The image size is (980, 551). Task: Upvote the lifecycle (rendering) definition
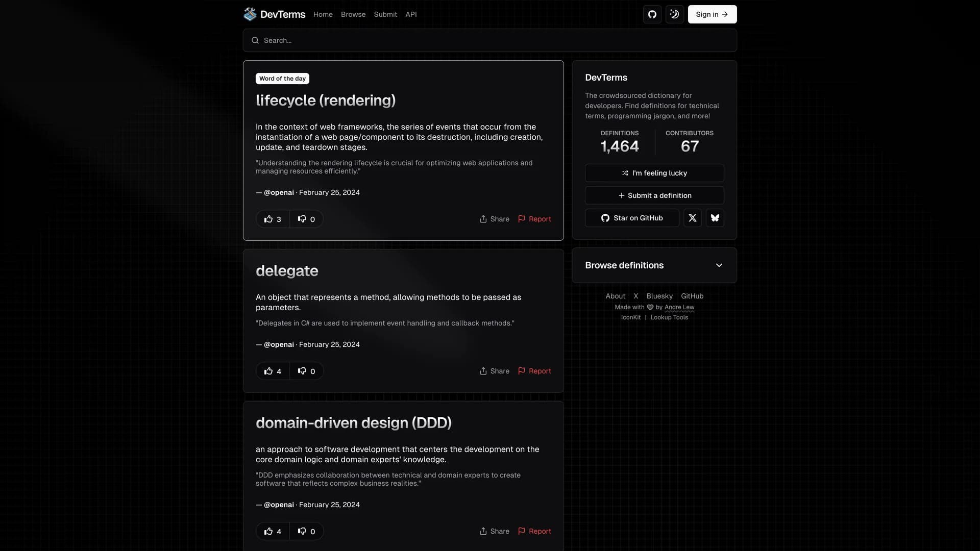(x=273, y=219)
